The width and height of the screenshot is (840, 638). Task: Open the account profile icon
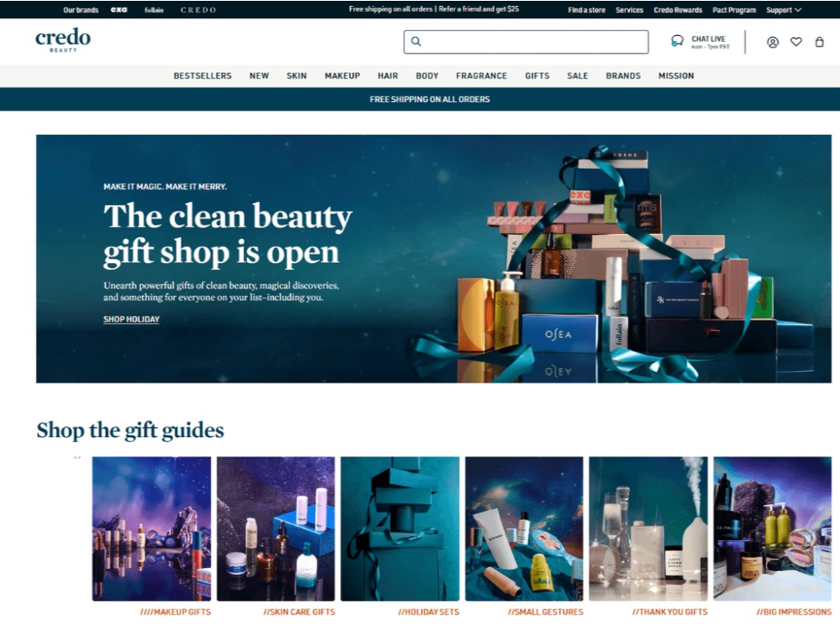[x=772, y=42]
